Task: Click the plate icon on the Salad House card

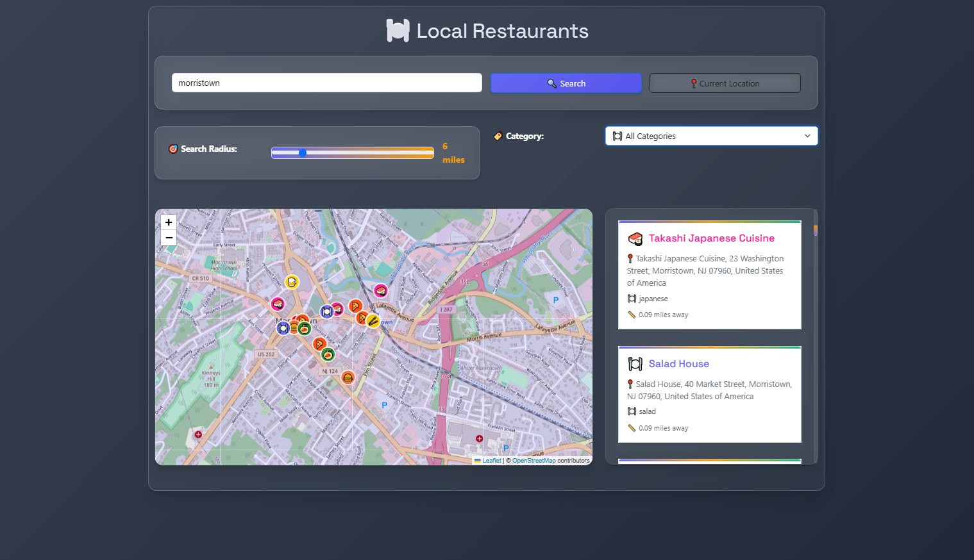Action: pyautogui.click(x=635, y=364)
